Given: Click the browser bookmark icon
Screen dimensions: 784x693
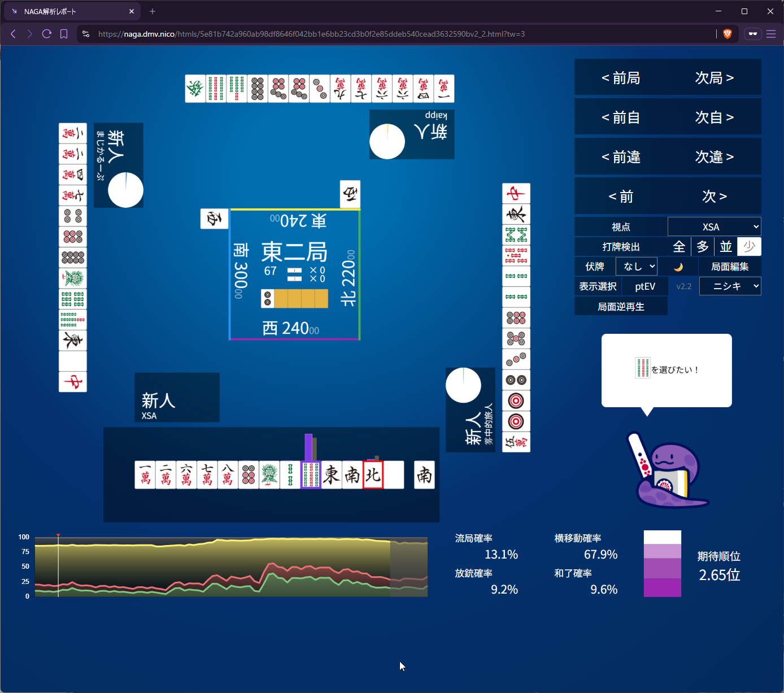Looking at the screenshot, I should point(64,34).
